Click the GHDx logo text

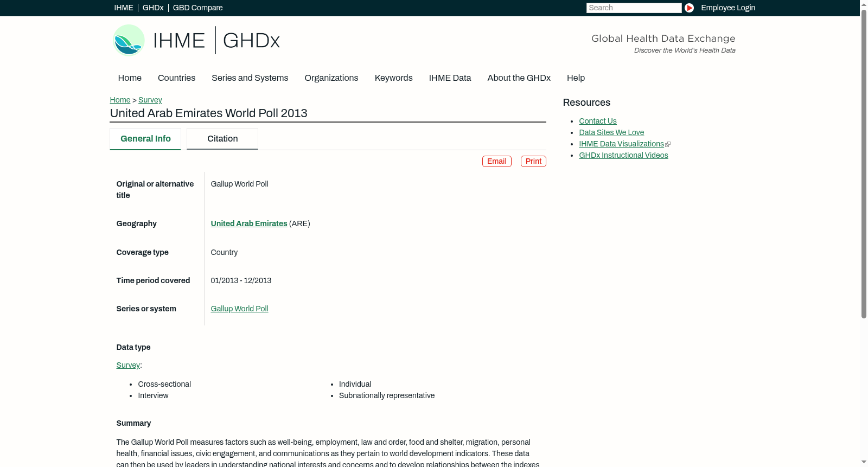tap(251, 41)
